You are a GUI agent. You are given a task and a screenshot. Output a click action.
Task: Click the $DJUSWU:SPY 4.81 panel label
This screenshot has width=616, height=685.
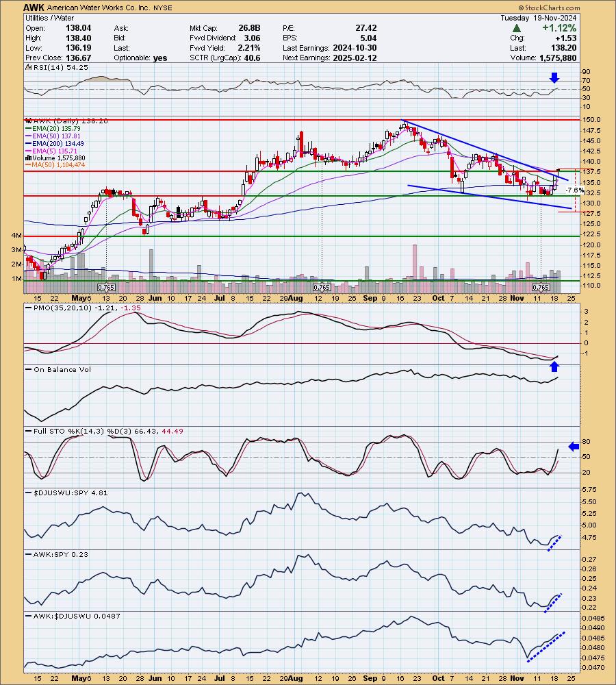point(66,493)
